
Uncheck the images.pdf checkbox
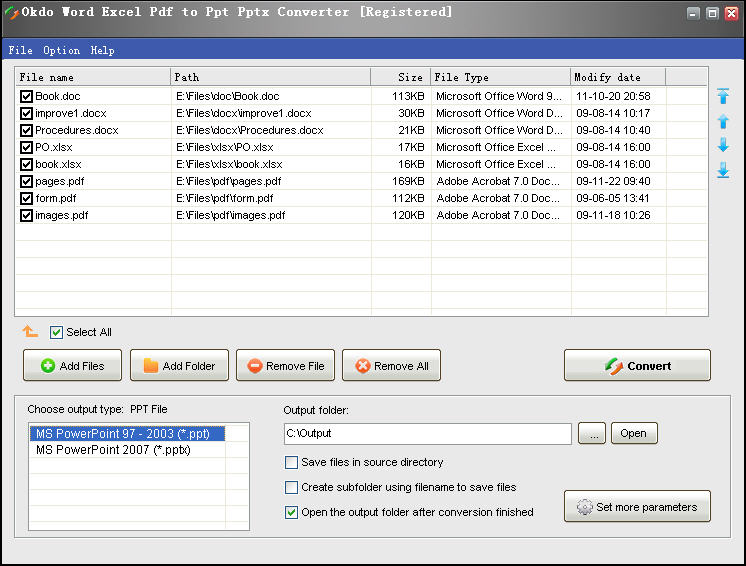26,215
